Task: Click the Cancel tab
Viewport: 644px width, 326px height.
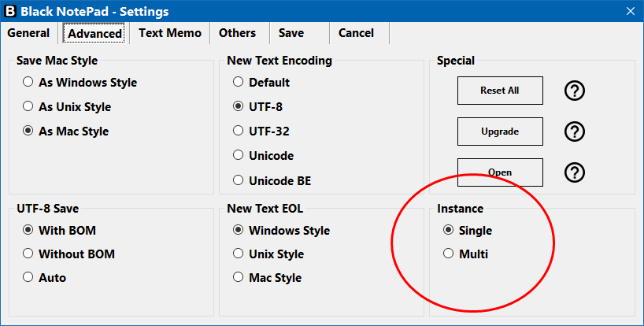Action: tap(356, 33)
